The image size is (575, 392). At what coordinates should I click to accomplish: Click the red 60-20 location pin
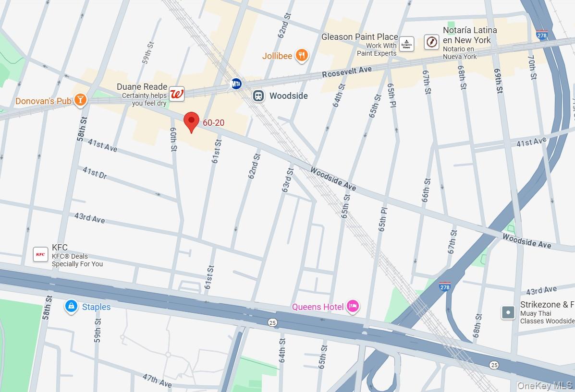[191, 122]
